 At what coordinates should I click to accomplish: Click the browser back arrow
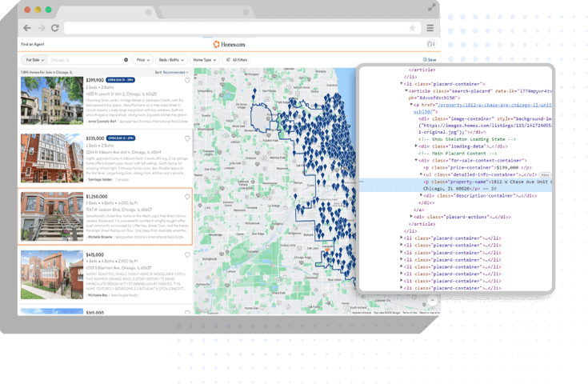26,27
